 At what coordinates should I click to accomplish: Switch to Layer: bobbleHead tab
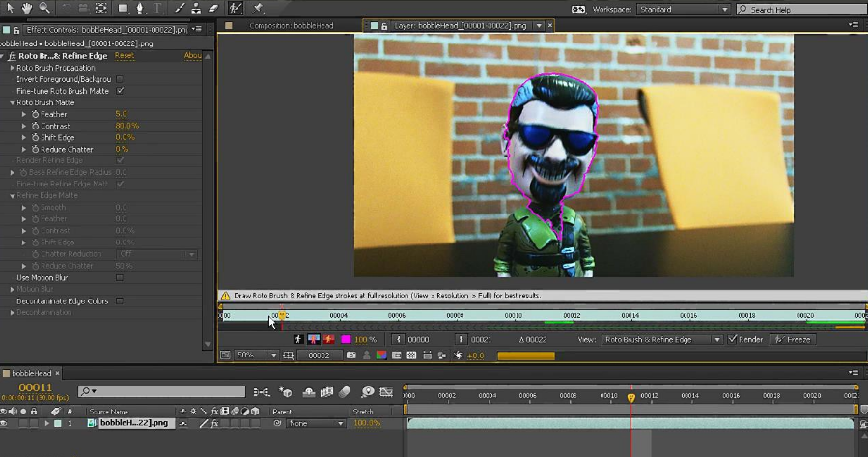point(460,25)
